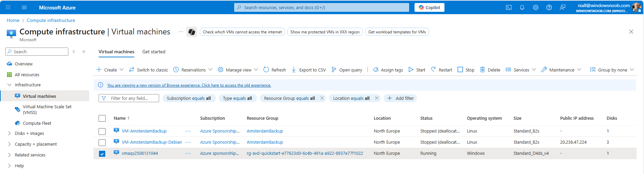Viewport: 644px width, 174px height.
Task: Tick the VM-AmsterdamBackup-Debian row checkbox
Action: 102,143
